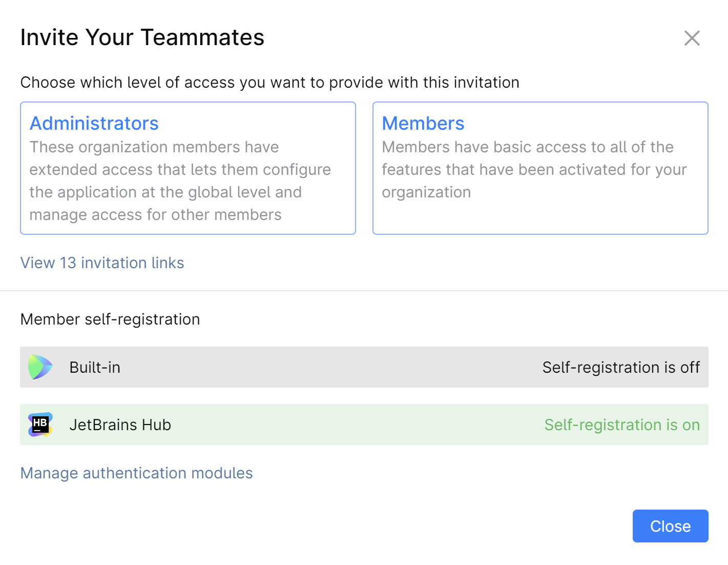
Task: Open the Member self-registration section
Action: pos(110,319)
